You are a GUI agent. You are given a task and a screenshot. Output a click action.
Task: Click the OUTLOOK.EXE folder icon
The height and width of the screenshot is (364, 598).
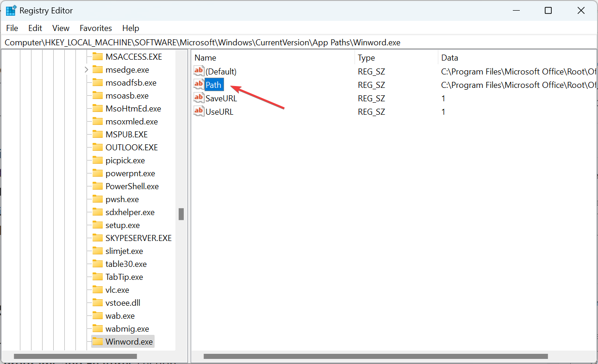coord(97,148)
